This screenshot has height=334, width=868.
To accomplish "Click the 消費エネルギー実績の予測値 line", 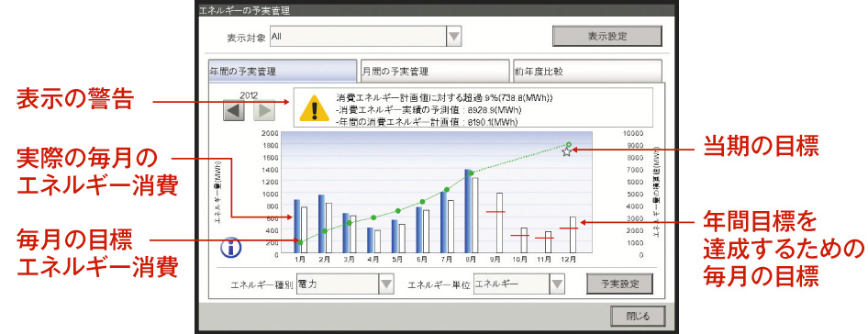I will [x=428, y=110].
